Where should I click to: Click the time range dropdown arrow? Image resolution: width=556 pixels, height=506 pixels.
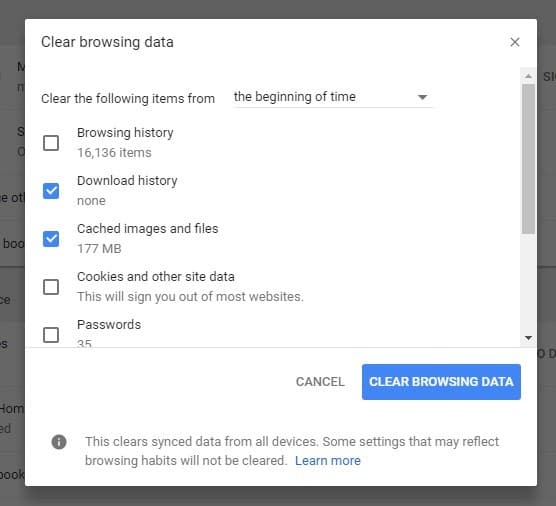coord(422,97)
